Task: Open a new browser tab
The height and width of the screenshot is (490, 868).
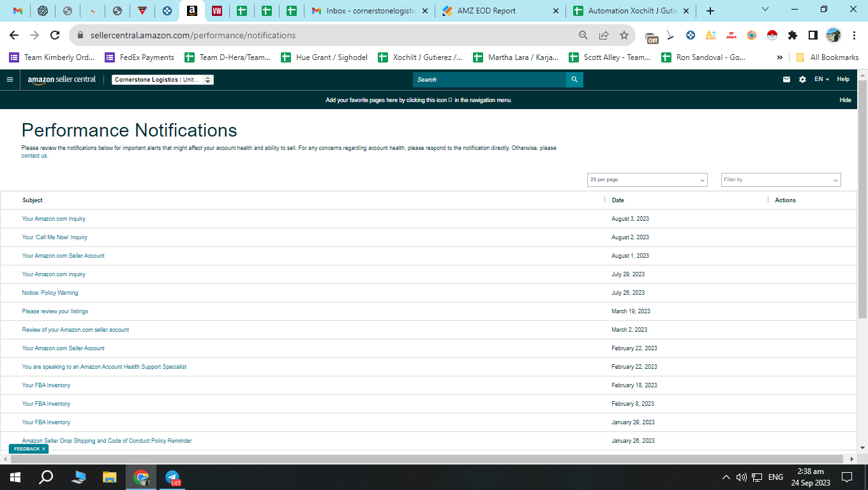Action: (710, 11)
